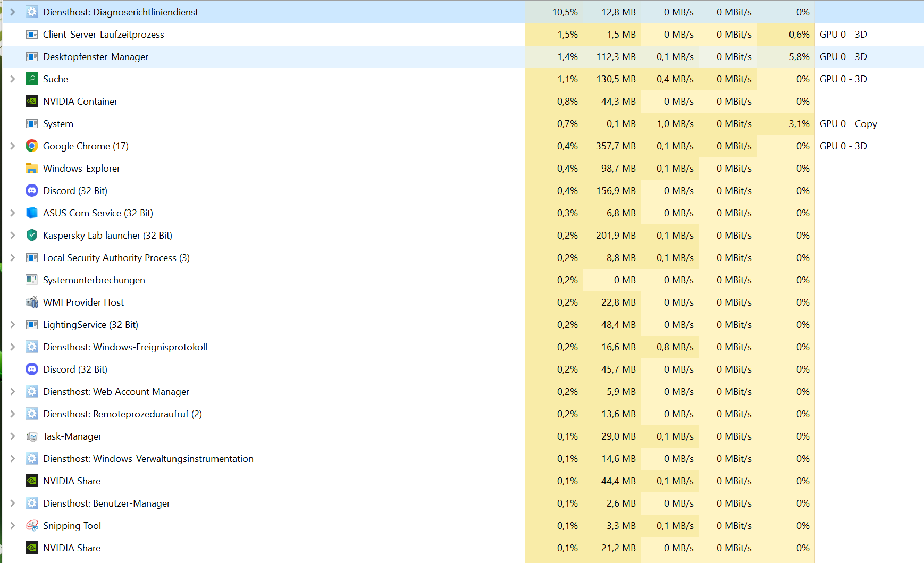Select the Desktopfenster-Manager row name
Screen dimensions: 924x563
pyautogui.click(x=96, y=57)
